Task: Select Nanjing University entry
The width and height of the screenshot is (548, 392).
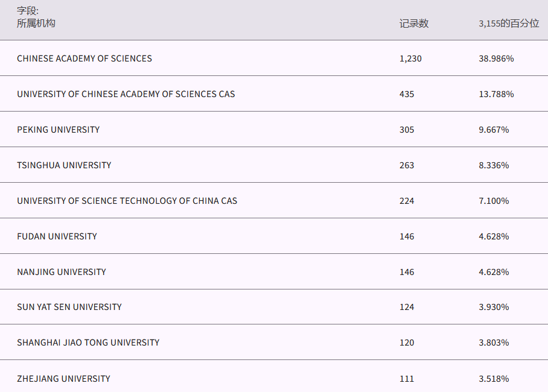Action: coord(62,272)
